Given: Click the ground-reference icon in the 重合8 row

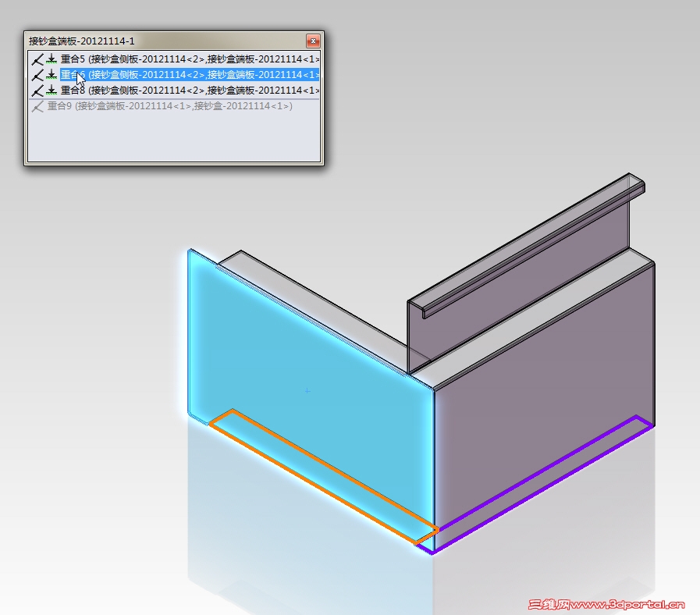Looking at the screenshot, I should point(52,91).
